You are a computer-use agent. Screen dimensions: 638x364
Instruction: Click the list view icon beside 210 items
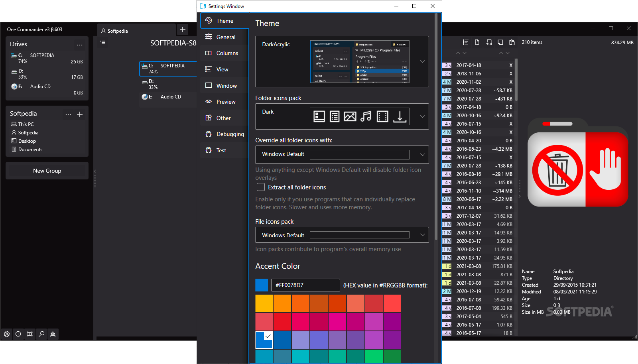[465, 42]
